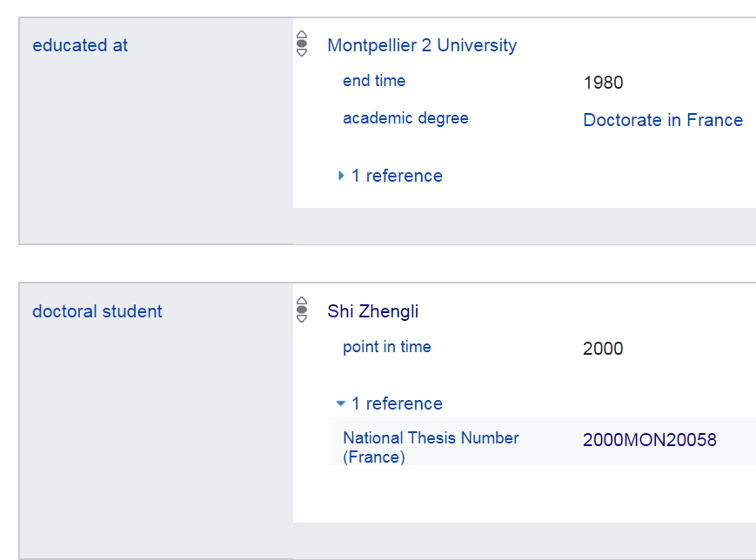Viewport: 756px width, 560px height.
Task: Collapse the 1 reference under Shi Zhengli
Action: click(391, 403)
